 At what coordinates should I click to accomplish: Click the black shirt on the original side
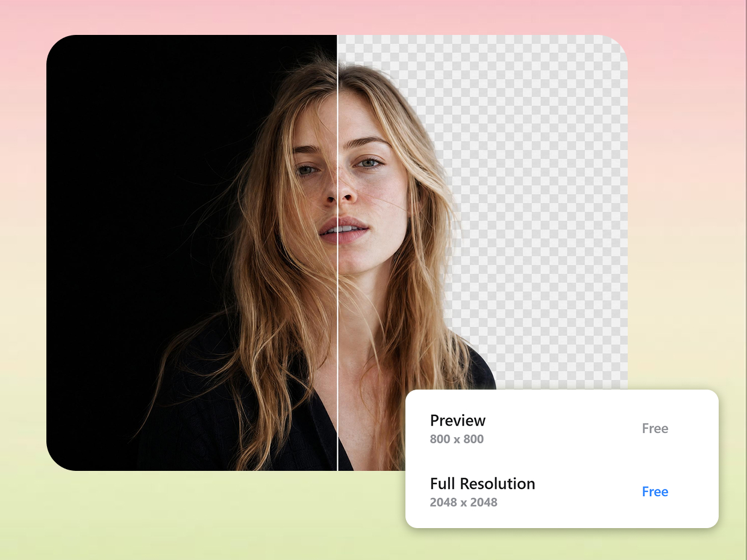[181, 415]
